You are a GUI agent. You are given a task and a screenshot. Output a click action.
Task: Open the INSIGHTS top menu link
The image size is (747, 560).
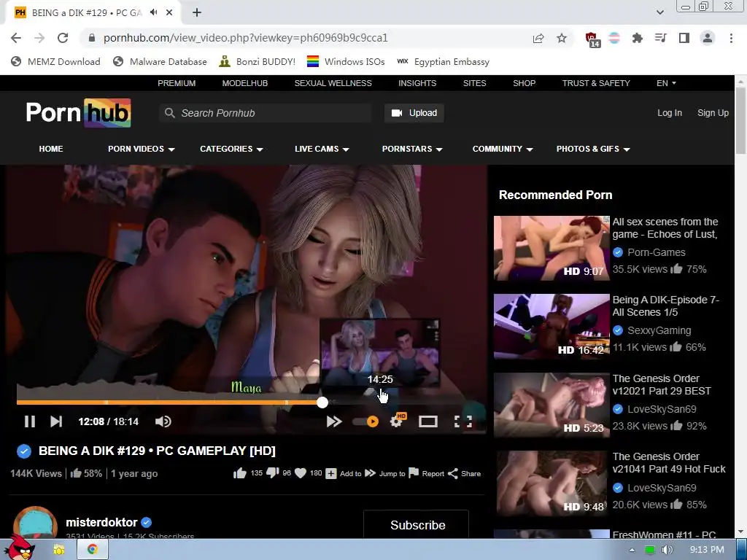coord(417,83)
